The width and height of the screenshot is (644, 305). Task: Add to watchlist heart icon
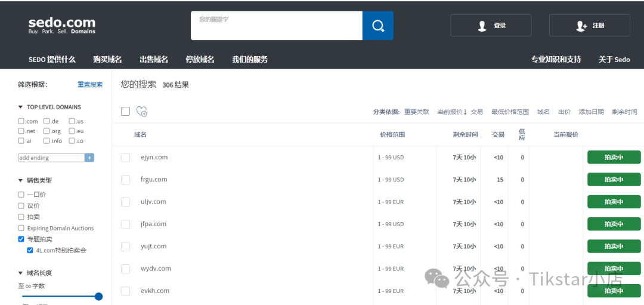pyautogui.click(x=142, y=112)
